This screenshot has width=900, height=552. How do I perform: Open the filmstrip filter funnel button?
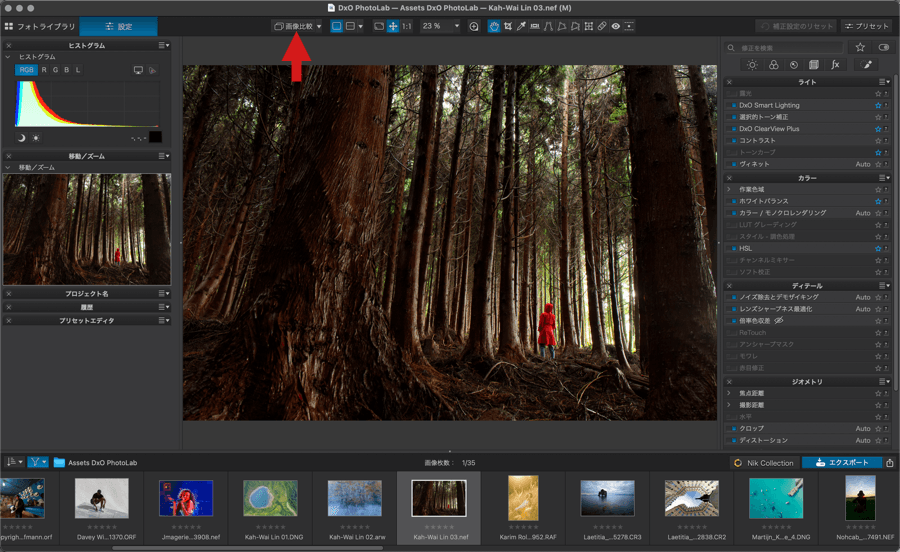point(38,462)
